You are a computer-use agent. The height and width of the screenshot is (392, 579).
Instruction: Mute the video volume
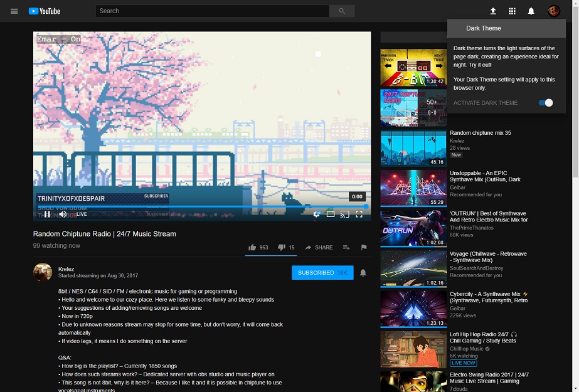coord(63,214)
